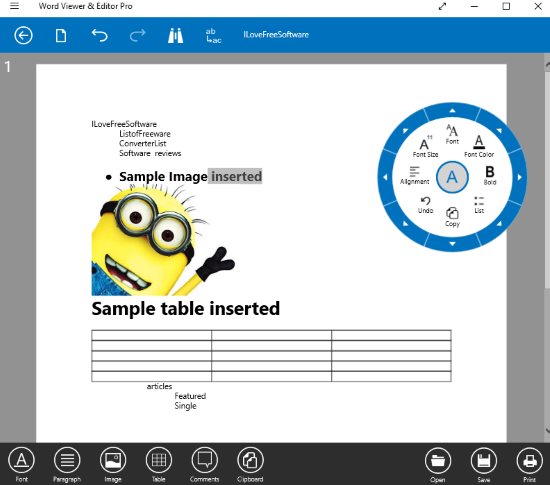Expand radial menu's bottom arrow
The height and width of the screenshot is (485, 550).
[452, 243]
